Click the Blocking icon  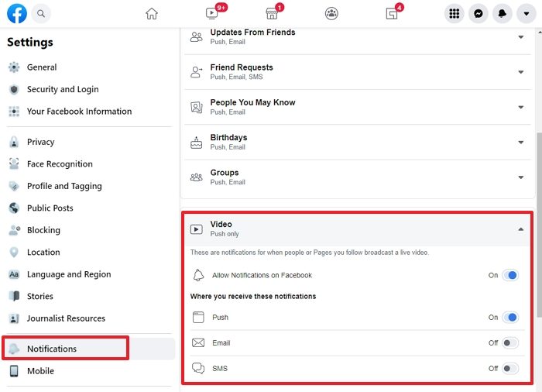pos(14,230)
